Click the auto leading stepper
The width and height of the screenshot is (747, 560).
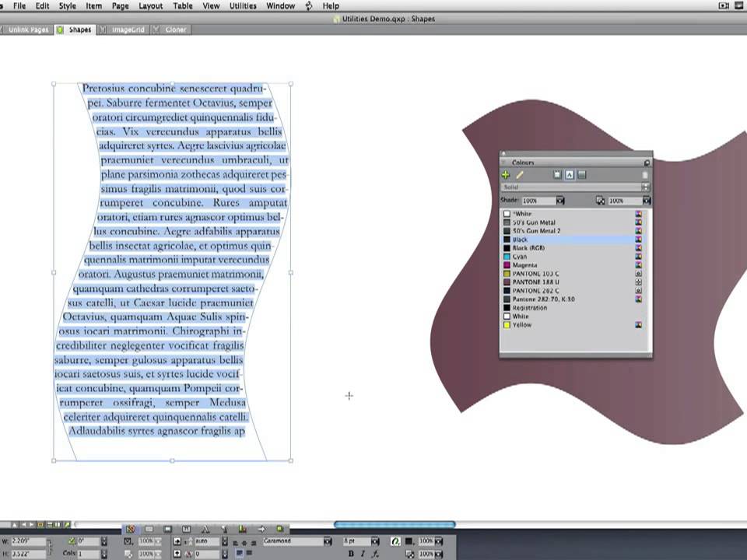click(x=224, y=541)
